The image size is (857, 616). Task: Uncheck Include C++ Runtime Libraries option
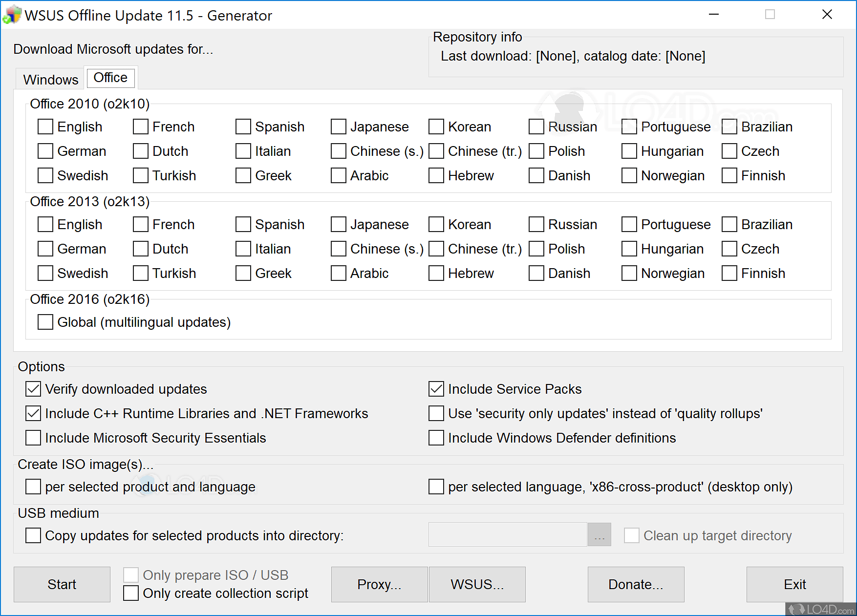(32, 413)
